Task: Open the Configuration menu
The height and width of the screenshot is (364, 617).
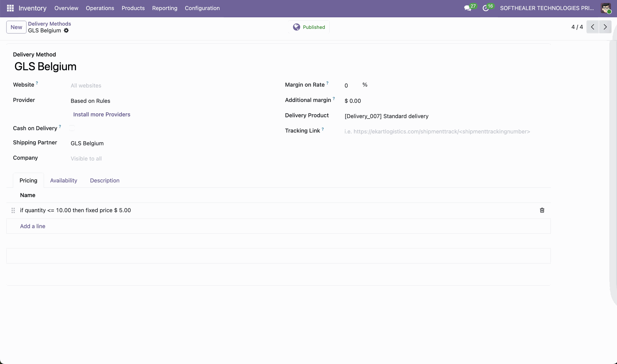Action: [202, 8]
